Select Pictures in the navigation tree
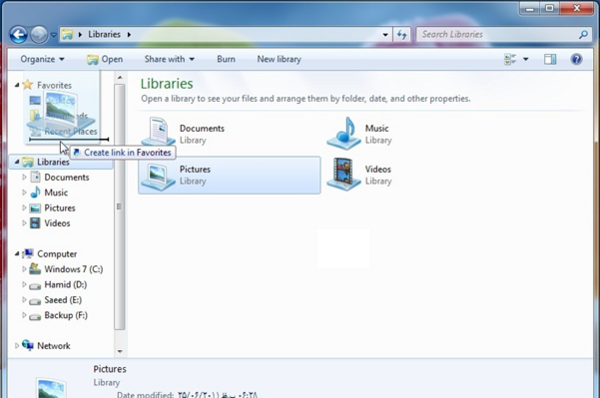 60,208
